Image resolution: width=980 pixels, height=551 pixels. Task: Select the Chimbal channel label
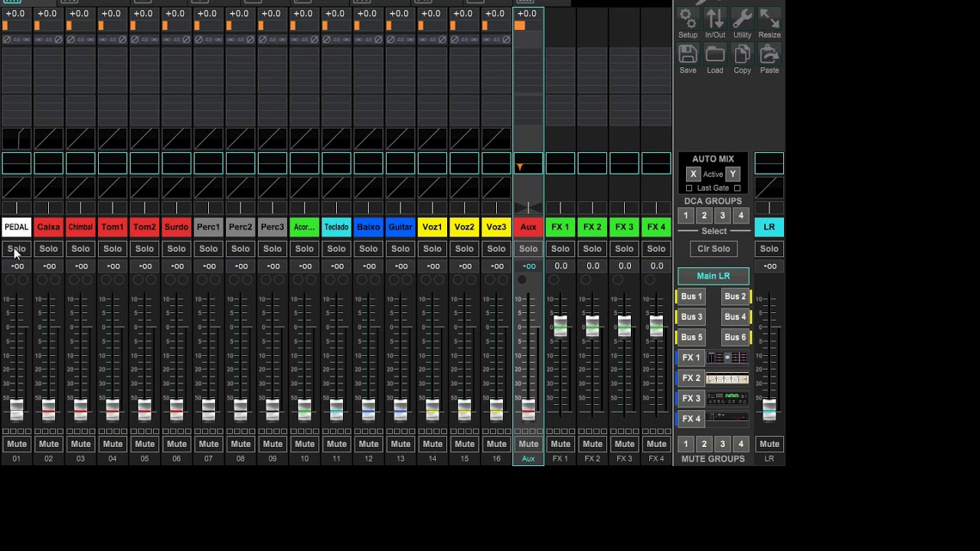pos(80,227)
